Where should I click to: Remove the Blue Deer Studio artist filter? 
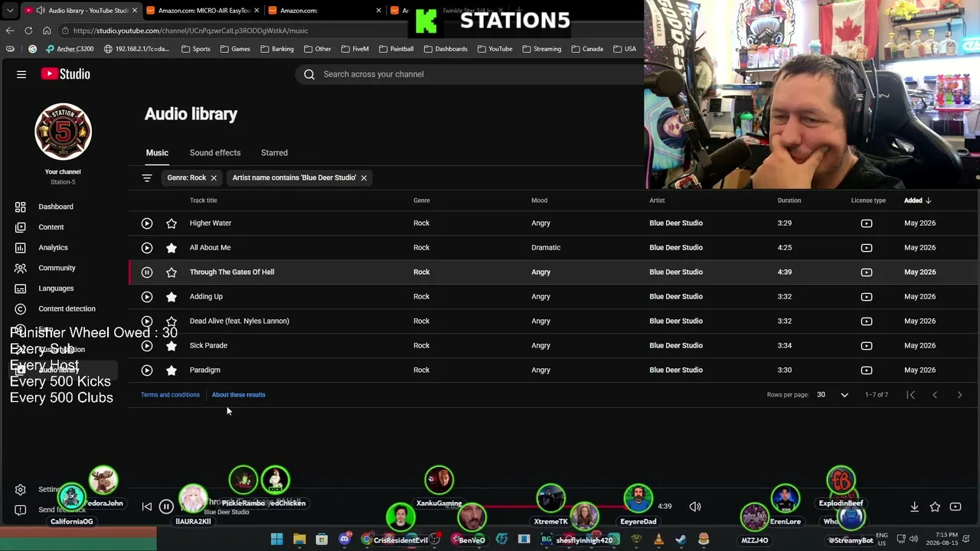pyautogui.click(x=364, y=178)
